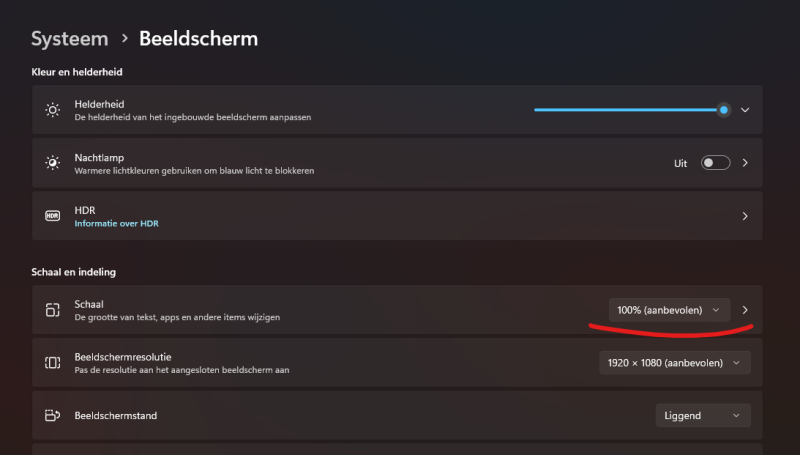Open the Liggend orientation dropdown
Image resolution: width=800 pixels, height=455 pixels.
click(x=703, y=415)
